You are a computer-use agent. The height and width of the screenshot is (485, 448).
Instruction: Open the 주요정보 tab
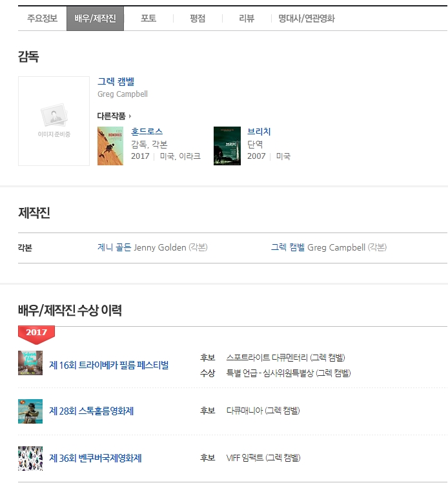coord(43,19)
